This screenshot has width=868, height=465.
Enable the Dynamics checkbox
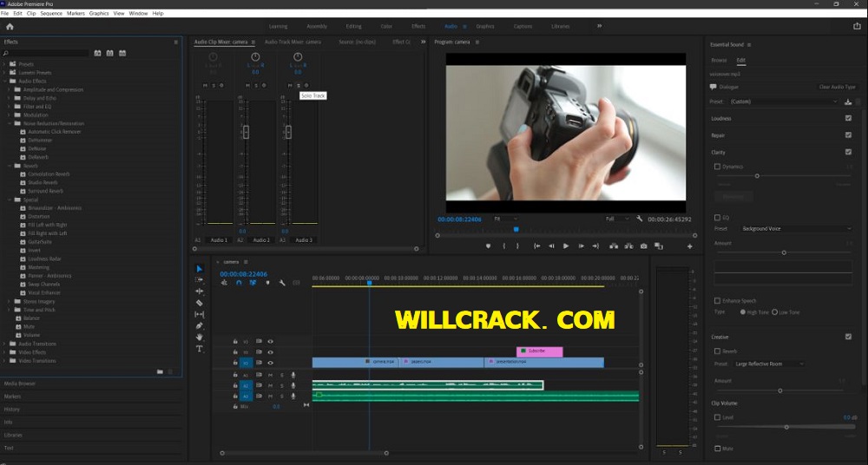tap(718, 167)
